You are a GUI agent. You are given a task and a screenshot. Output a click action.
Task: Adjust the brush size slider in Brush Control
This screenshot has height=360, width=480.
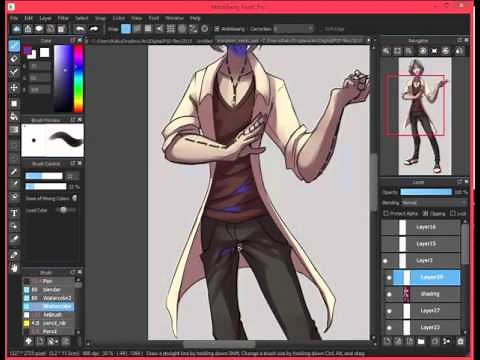click(44, 176)
